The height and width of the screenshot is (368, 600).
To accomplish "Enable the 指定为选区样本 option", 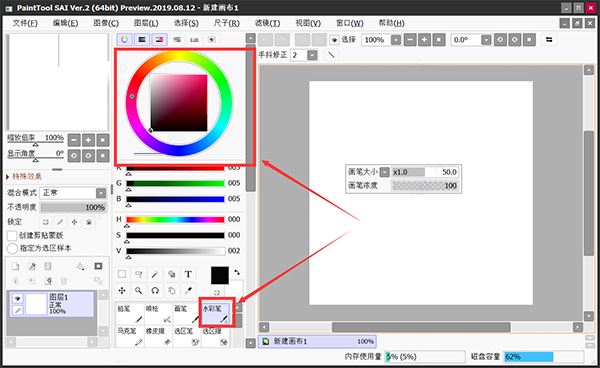I will pos(12,248).
